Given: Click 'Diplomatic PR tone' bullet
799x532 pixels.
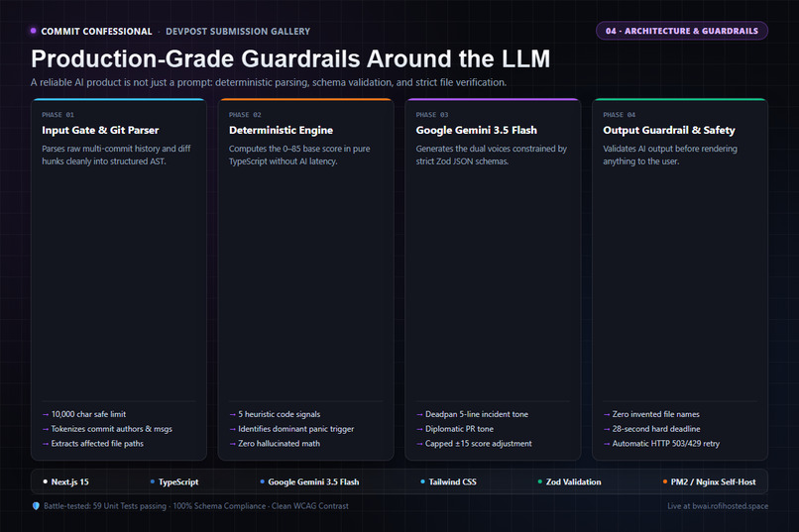Looking at the screenshot, I should [455, 429].
